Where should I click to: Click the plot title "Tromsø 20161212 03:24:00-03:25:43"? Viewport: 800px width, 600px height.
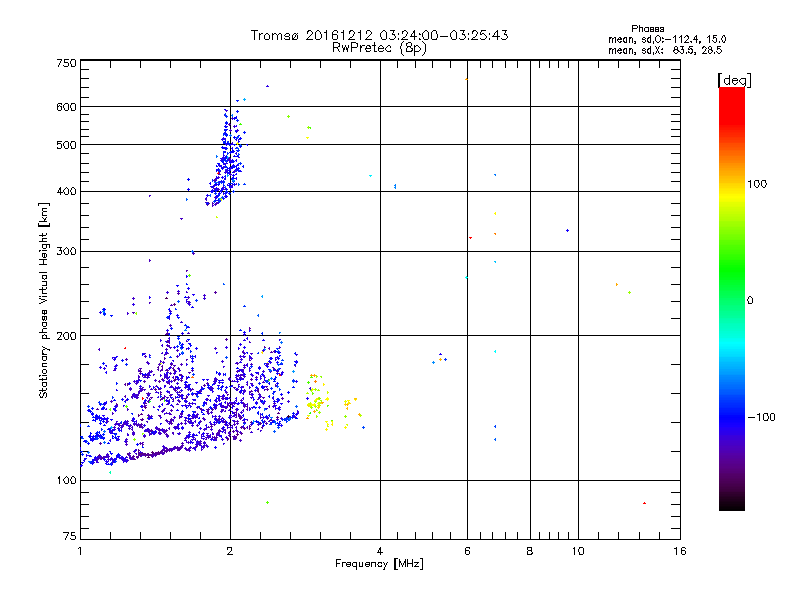coord(379,35)
